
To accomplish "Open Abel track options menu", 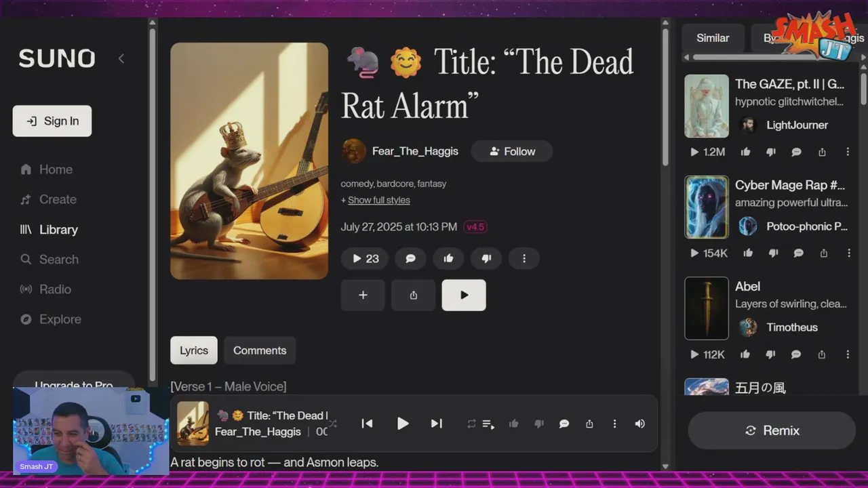I will pos(848,354).
